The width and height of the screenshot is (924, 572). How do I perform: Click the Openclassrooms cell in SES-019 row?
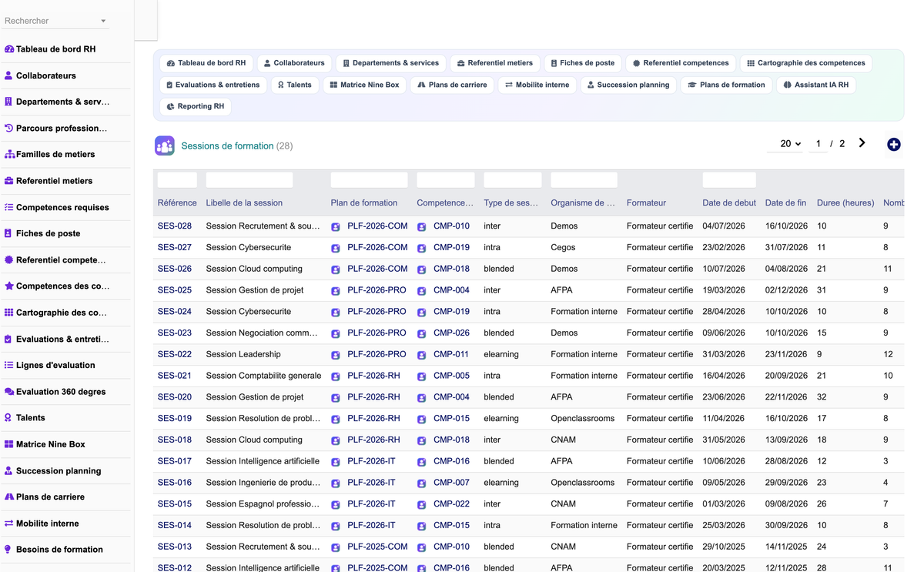click(583, 419)
